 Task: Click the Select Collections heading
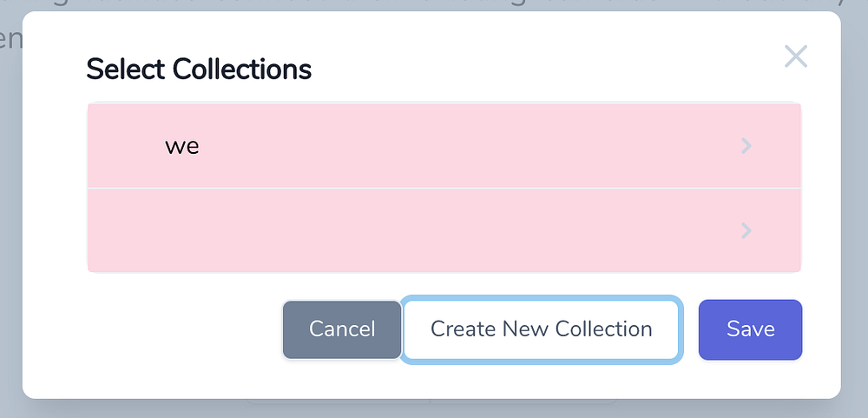point(199,70)
